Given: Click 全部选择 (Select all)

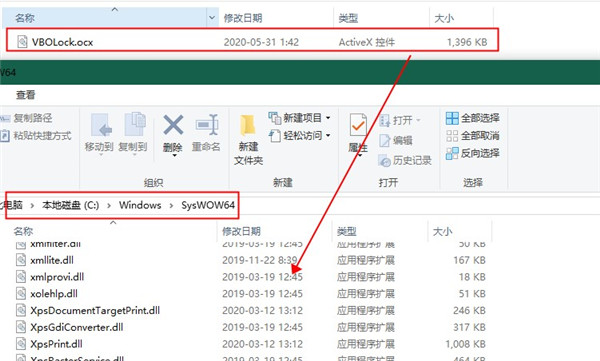Looking at the screenshot, I should 473,118.
